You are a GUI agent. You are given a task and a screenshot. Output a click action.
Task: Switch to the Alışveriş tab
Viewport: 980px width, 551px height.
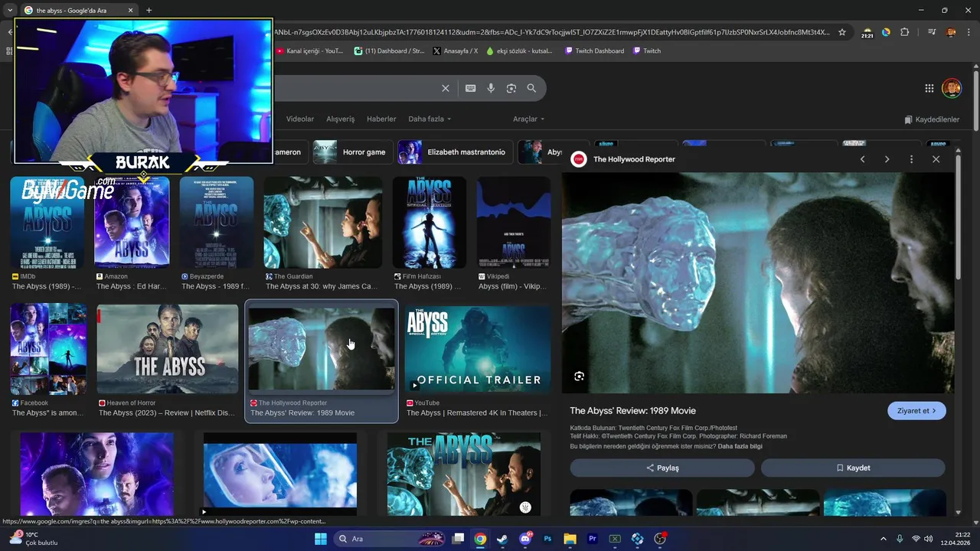pos(341,119)
